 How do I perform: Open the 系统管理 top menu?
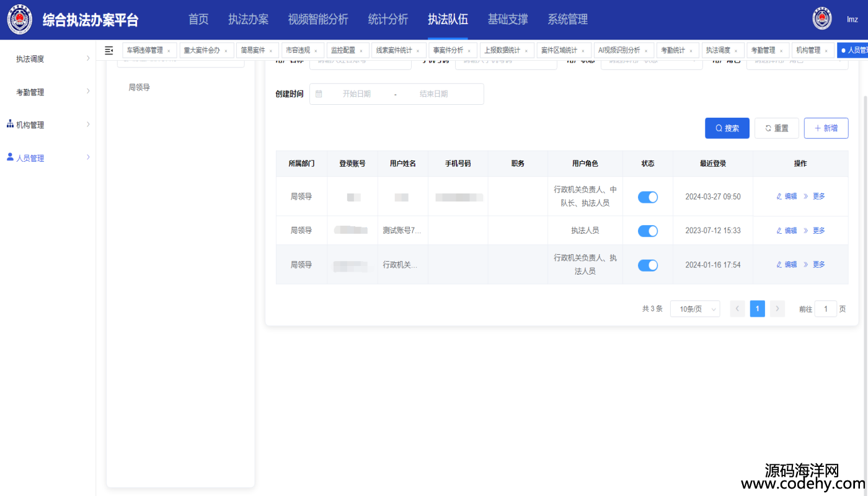pyautogui.click(x=567, y=19)
